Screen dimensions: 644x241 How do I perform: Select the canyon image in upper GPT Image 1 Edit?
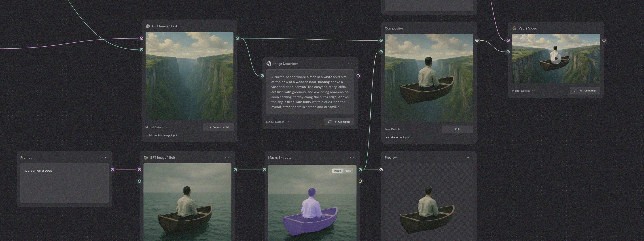point(189,76)
